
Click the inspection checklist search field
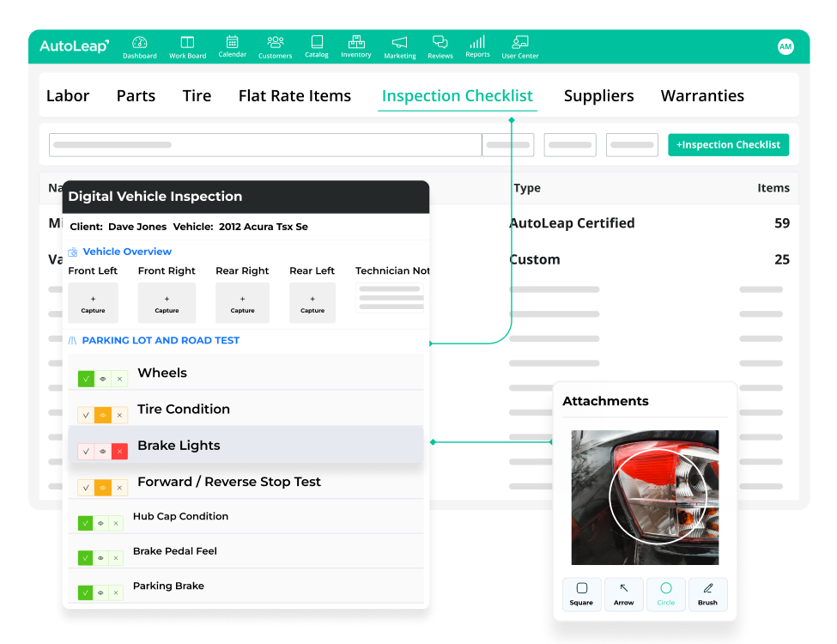point(265,145)
